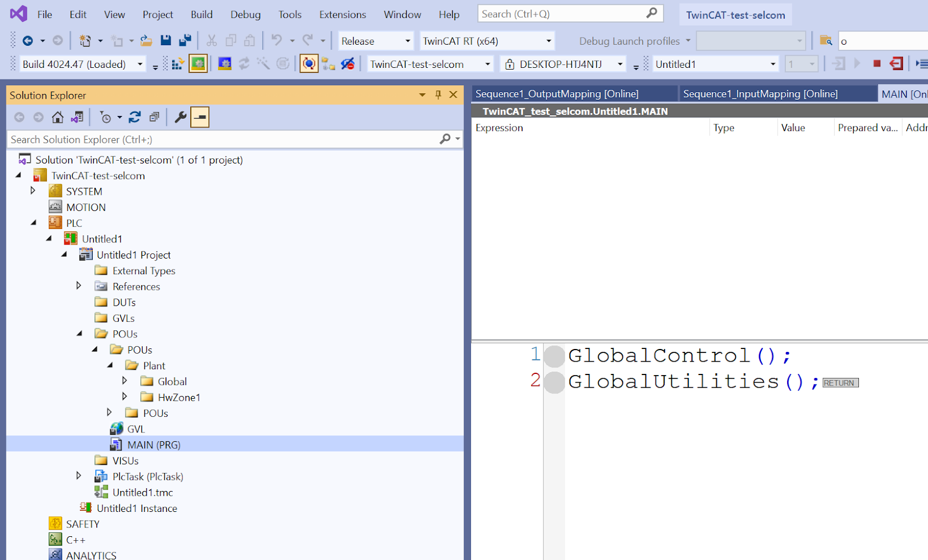The image size is (928, 560).
Task: Click the Prepared value column header
Action: (x=868, y=128)
